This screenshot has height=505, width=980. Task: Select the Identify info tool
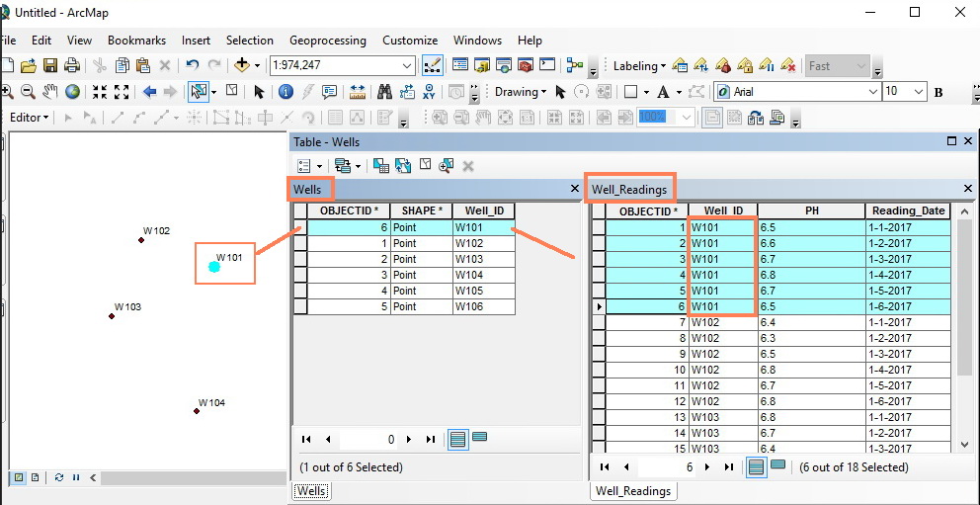(x=286, y=92)
